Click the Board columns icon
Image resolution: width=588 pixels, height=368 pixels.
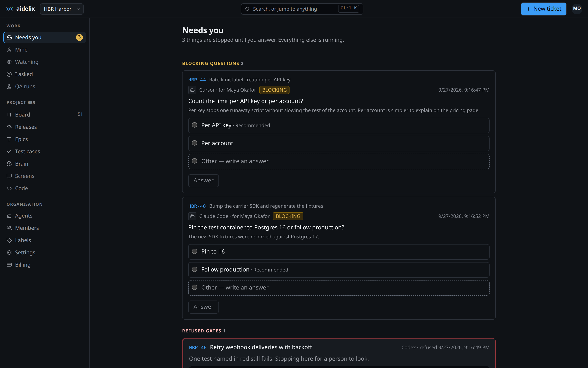[x=9, y=115]
